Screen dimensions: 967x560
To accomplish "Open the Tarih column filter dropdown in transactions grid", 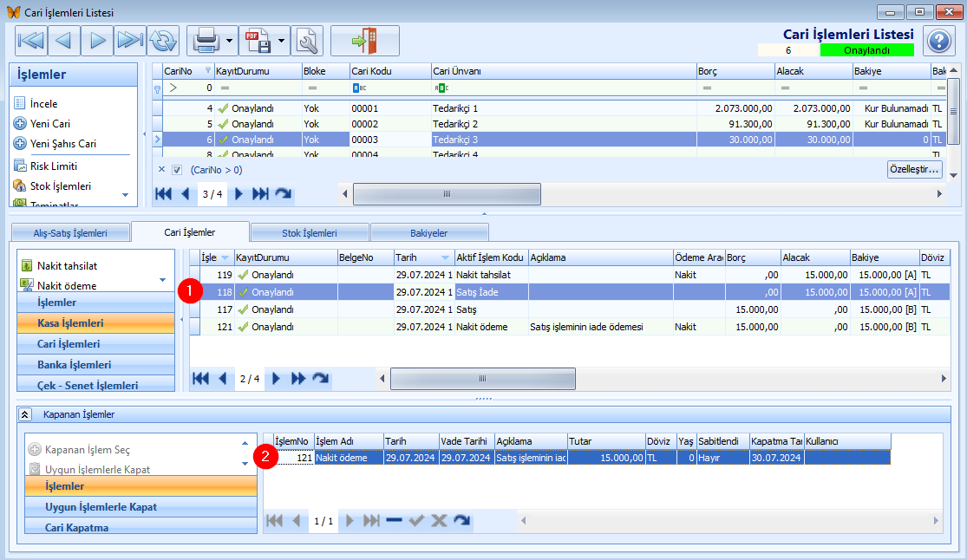I will coord(445,257).
